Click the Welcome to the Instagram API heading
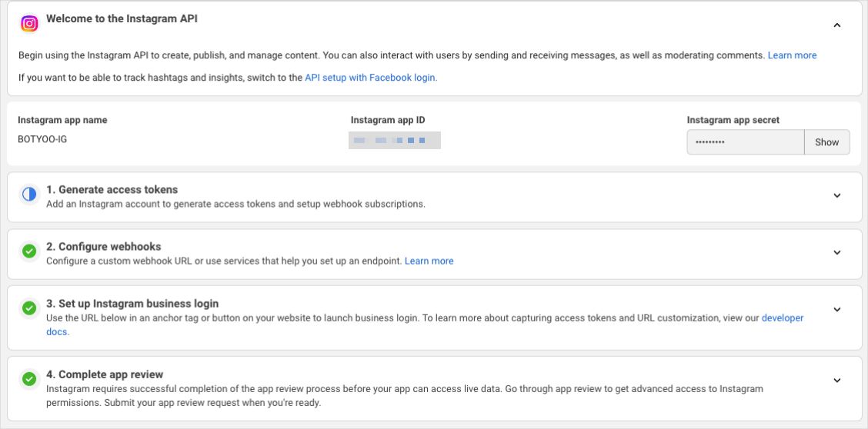868x429 pixels. [x=122, y=18]
